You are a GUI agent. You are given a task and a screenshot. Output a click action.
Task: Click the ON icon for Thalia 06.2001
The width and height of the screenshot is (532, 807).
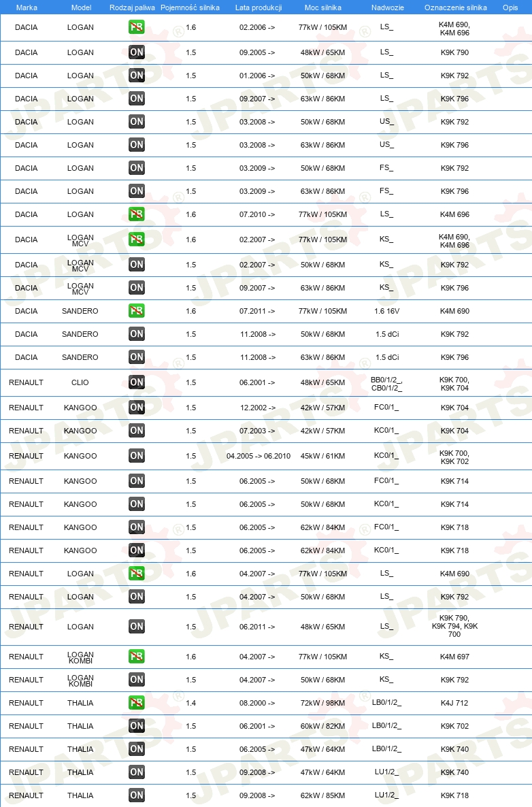tap(136, 725)
